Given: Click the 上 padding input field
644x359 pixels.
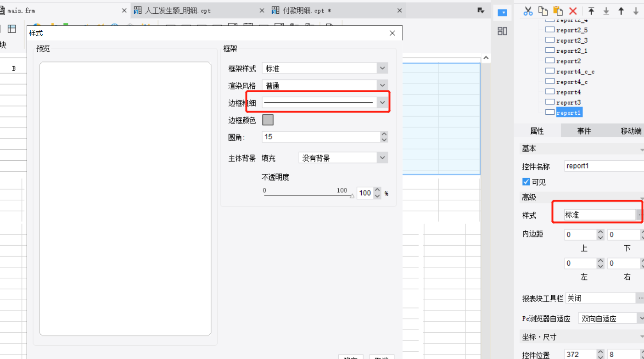Looking at the screenshot, I should point(581,235).
